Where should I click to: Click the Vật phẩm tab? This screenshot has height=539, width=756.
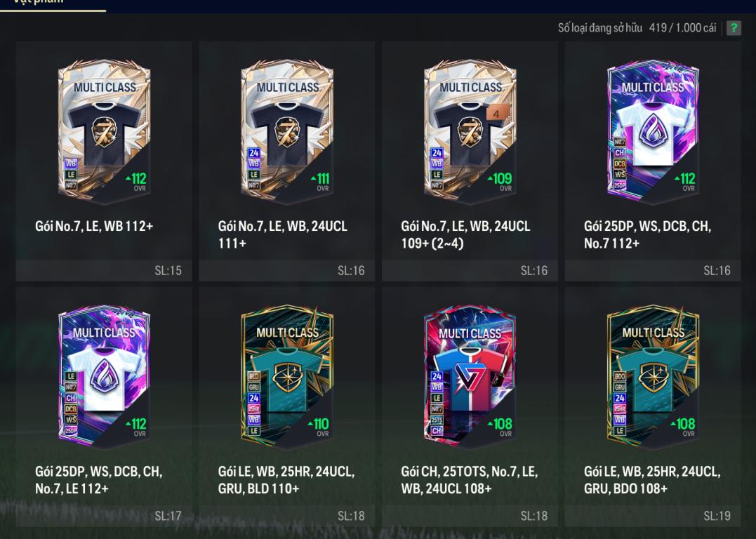coord(39,2)
